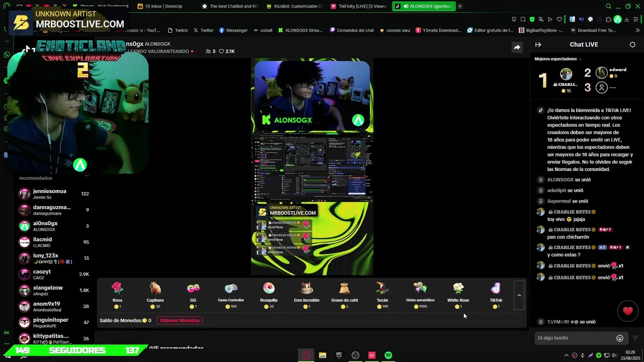
Task: Open File Explorer from the taskbar
Action: click(x=323, y=355)
